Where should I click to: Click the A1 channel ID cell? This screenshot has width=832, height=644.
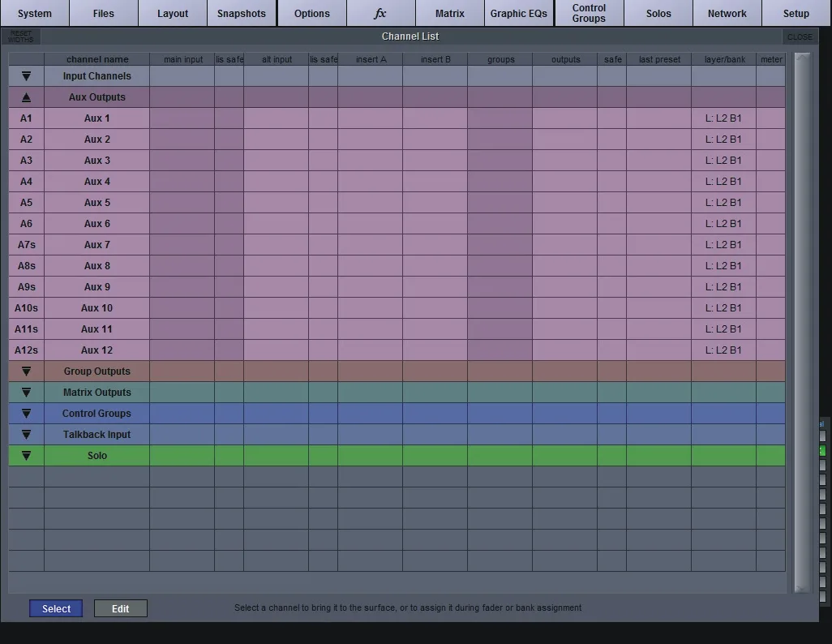[26, 118]
